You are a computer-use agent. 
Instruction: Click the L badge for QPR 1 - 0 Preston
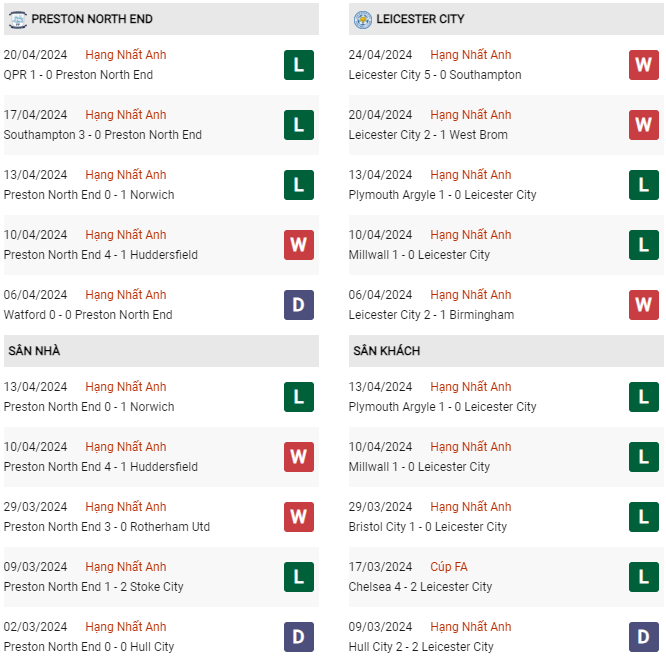point(298,65)
